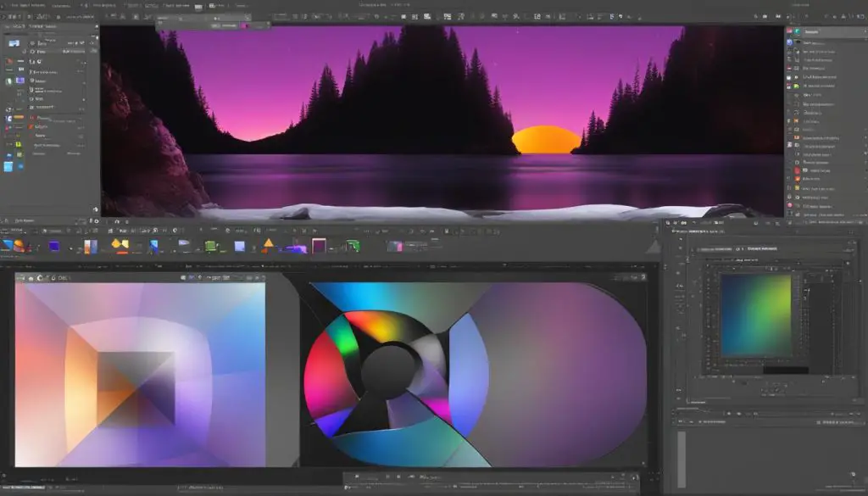Click the yellow bow-tie shaped toolbar icon

[120, 244]
